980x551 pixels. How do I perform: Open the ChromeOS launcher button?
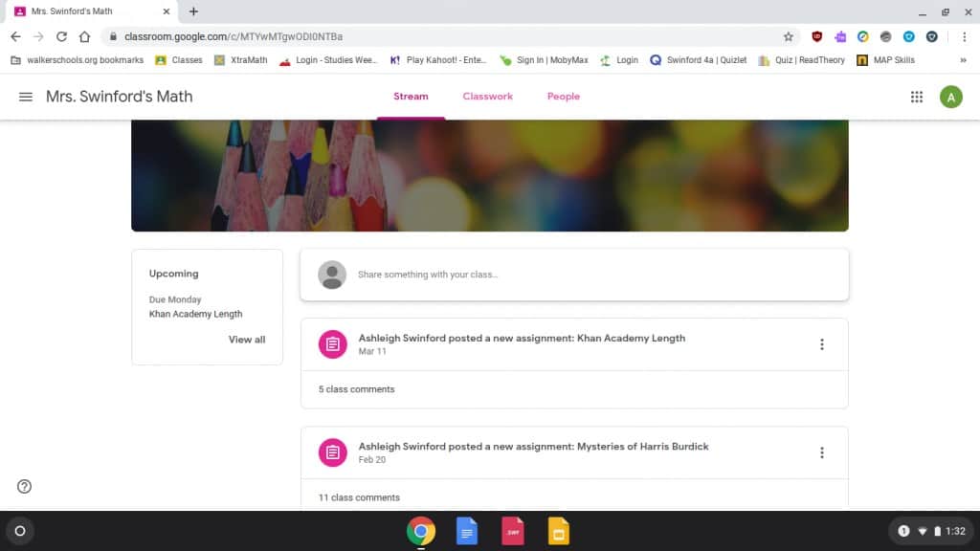coord(20,530)
